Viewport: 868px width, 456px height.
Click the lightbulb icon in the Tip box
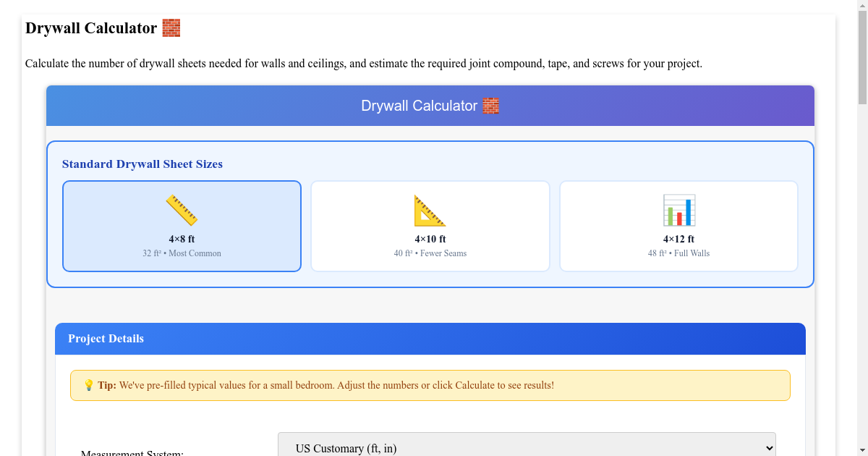pos(89,384)
